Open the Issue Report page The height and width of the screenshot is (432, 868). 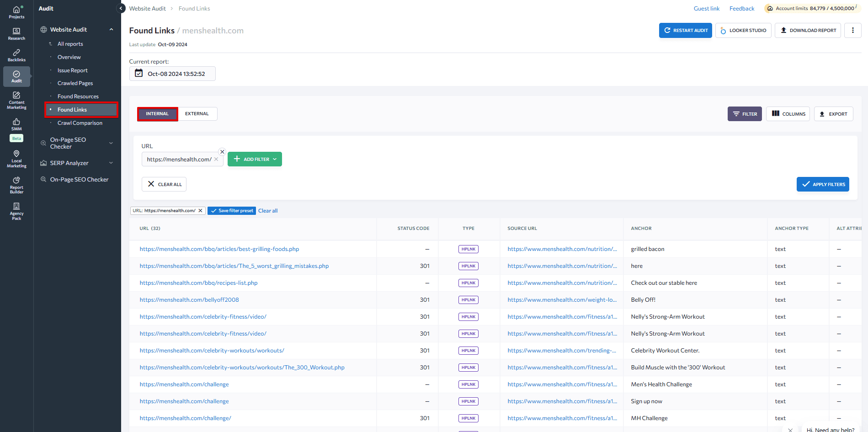click(x=73, y=70)
